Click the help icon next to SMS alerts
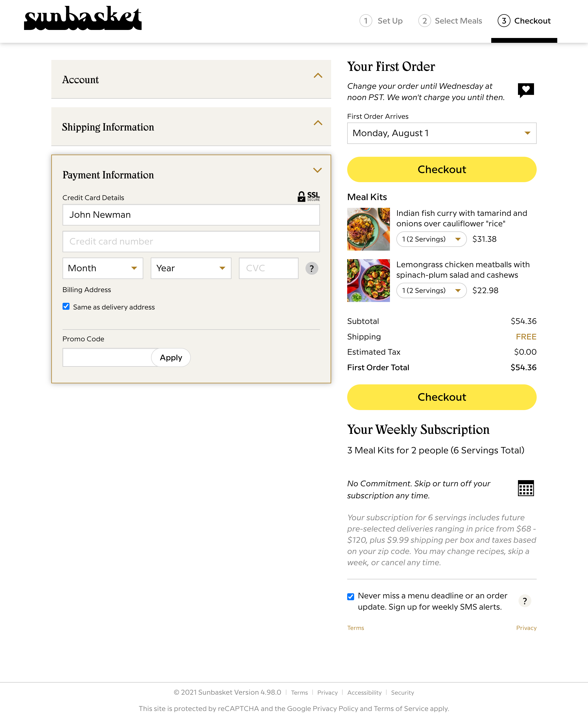This screenshot has width=588, height=719. (525, 601)
